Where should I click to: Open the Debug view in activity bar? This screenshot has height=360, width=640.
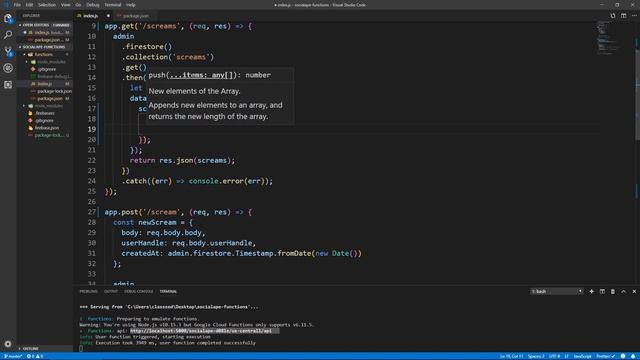[8, 68]
